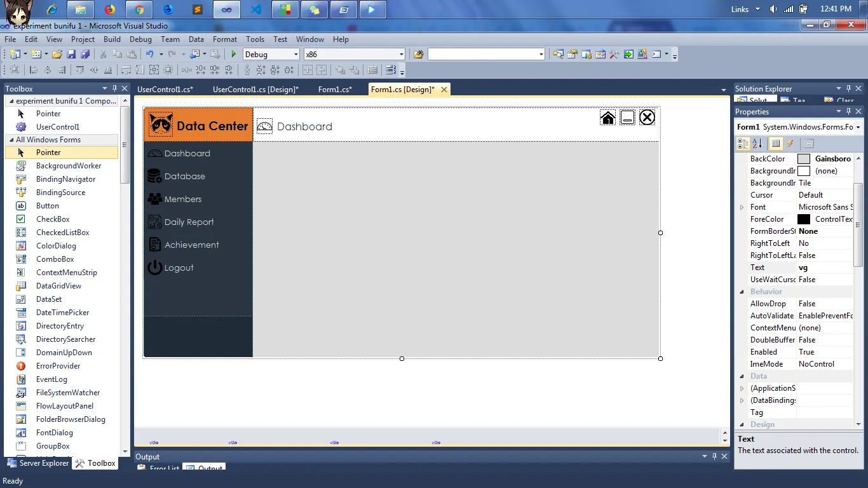Open Solution Explorer from the toolbar icon
Image resolution: width=868 pixels, height=488 pixels.
click(x=558, y=54)
